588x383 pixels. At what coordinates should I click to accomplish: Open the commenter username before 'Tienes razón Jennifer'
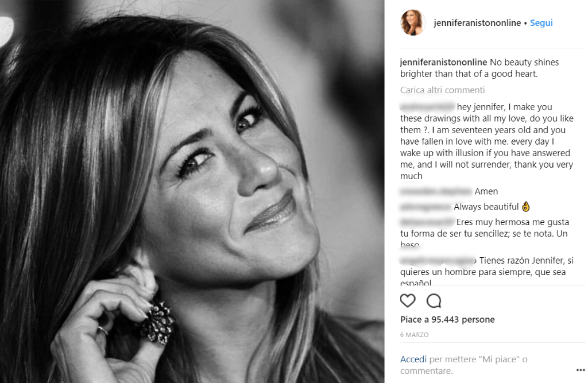pos(438,260)
